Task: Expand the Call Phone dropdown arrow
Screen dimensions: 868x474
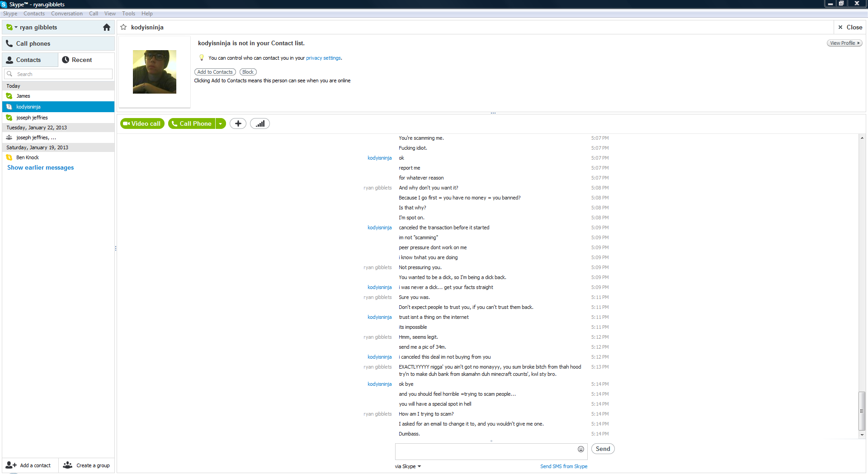Action: coord(221,123)
